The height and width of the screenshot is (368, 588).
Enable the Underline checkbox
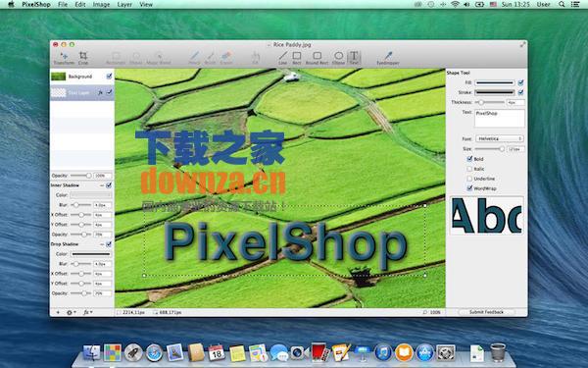469,179
